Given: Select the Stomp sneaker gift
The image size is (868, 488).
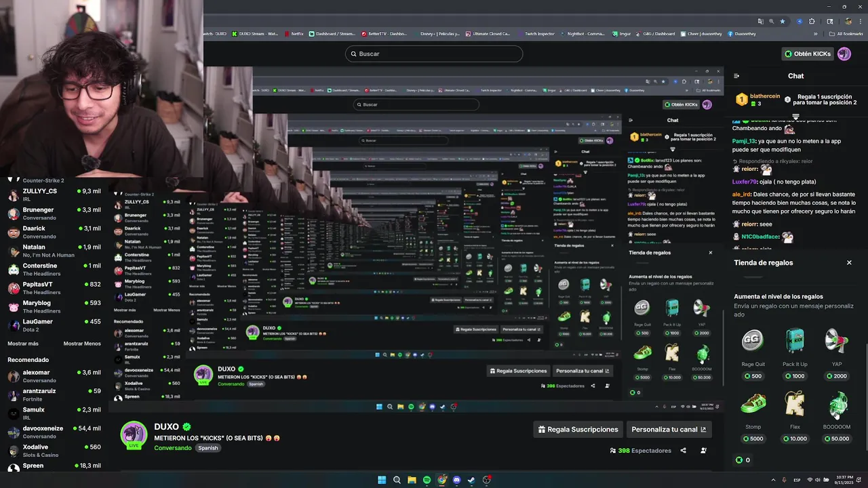Looking at the screenshot, I should click(x=753, y=403).
